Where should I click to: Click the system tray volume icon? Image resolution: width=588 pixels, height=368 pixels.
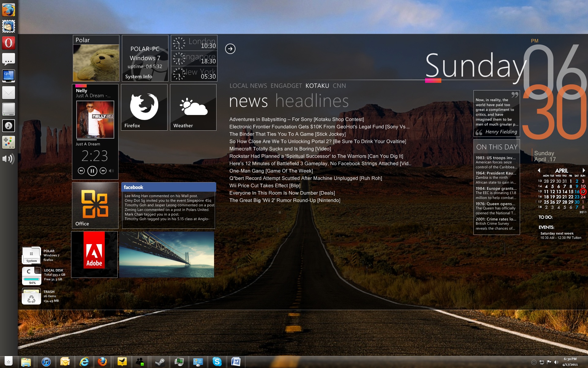[556, 362]
